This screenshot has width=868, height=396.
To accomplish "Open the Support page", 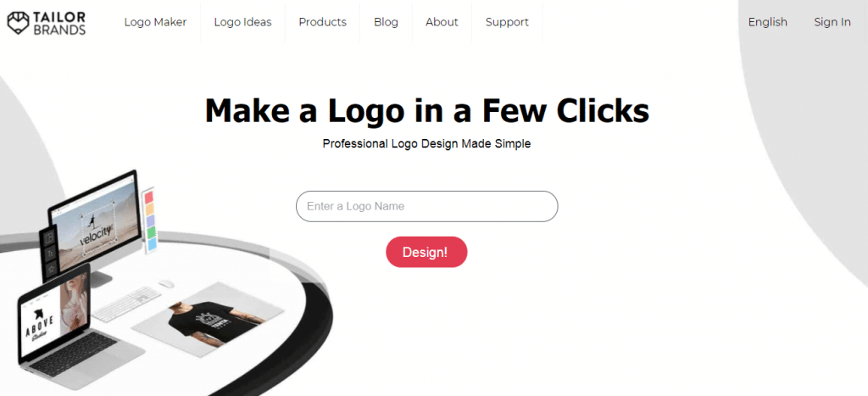I will [x=507, y=22].
